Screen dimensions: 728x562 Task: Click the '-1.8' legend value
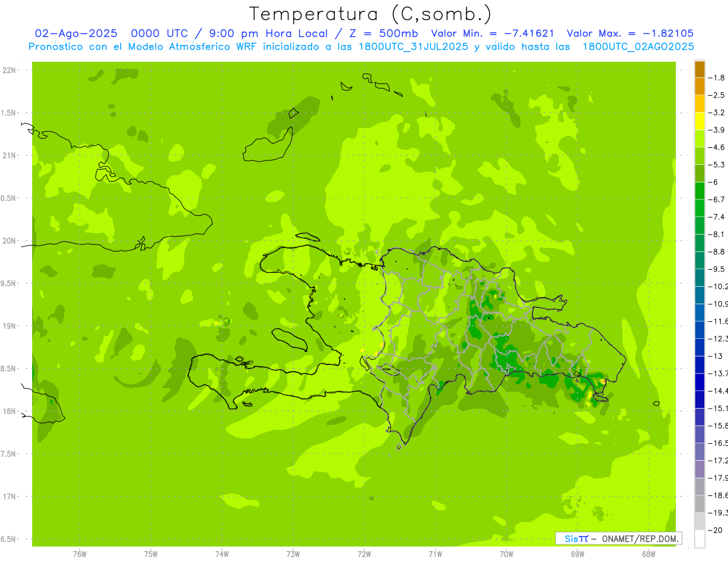tap(716, 78)
